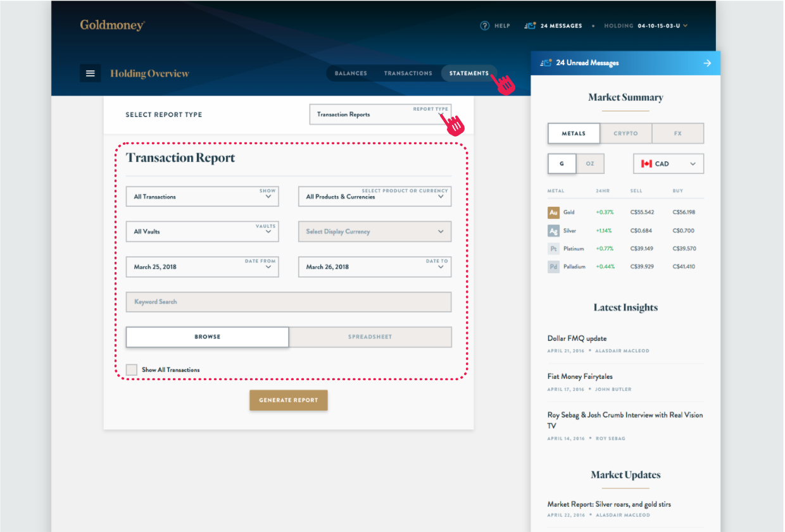This screenshot has height=532, width=785.
Task: Open the Date To picker
Action: pyautogui.click(x=375, y=267)
